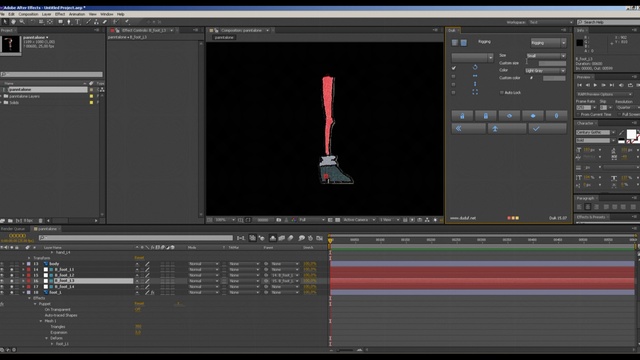Image resolution: width=640 pixels, height=360 pixels.
Task: Toggle the checked Duik checkbox
Action: point(454,68)
